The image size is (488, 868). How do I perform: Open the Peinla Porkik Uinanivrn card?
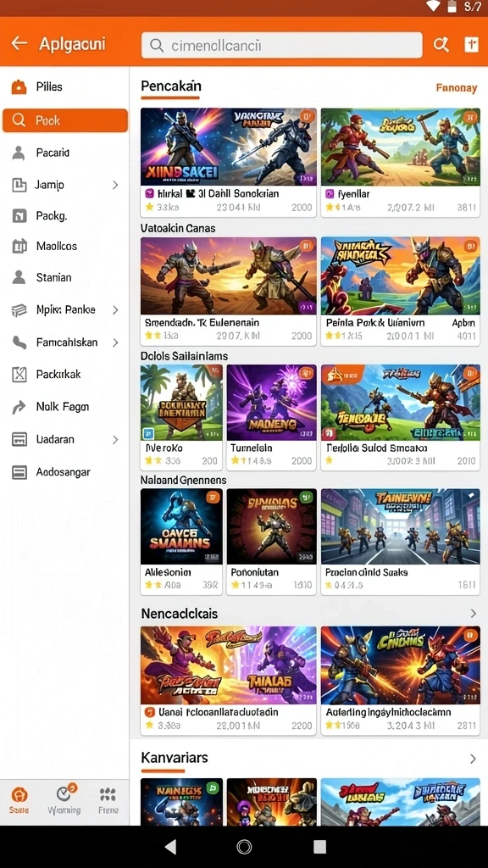coord(400,292)
